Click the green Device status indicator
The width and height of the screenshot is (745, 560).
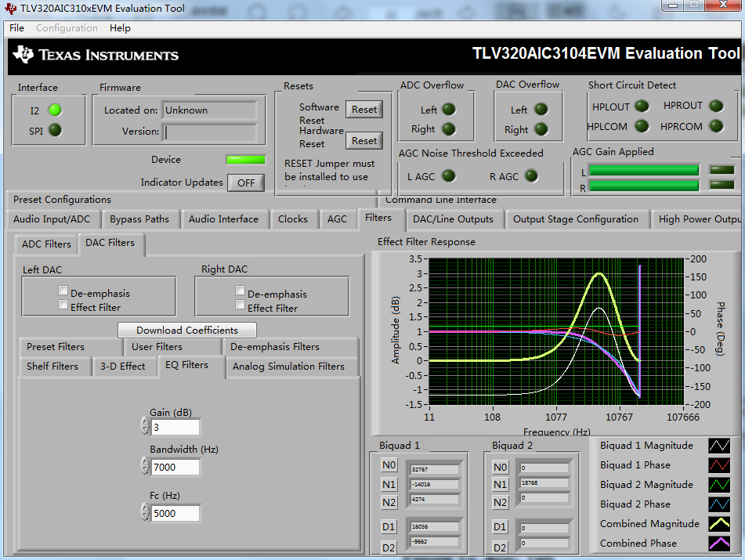point(246,160)
